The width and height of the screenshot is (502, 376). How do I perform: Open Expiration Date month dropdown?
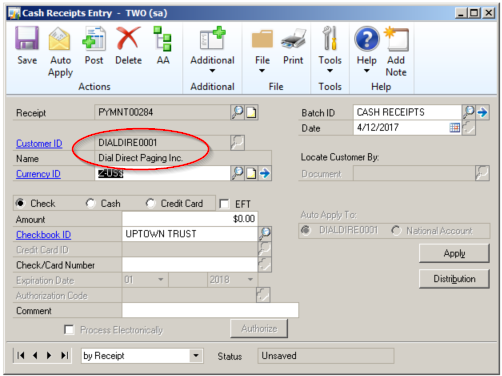click(x=161, y=279)
